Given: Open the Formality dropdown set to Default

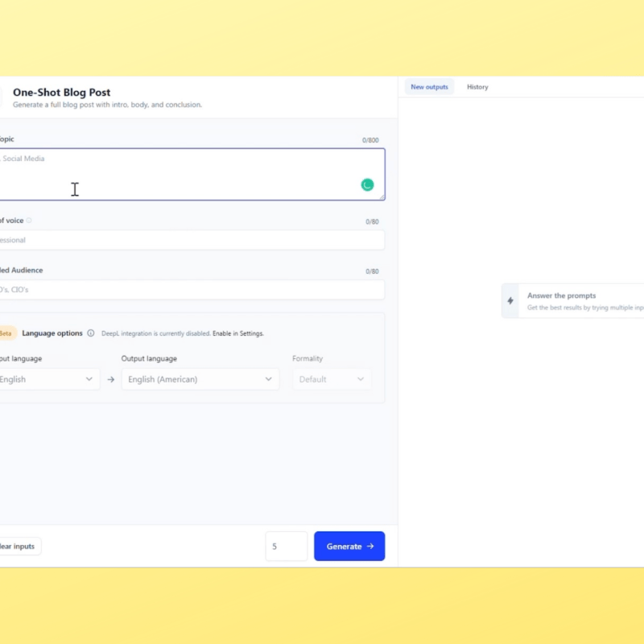Looking at the screenshot, I should coord(331,378).
